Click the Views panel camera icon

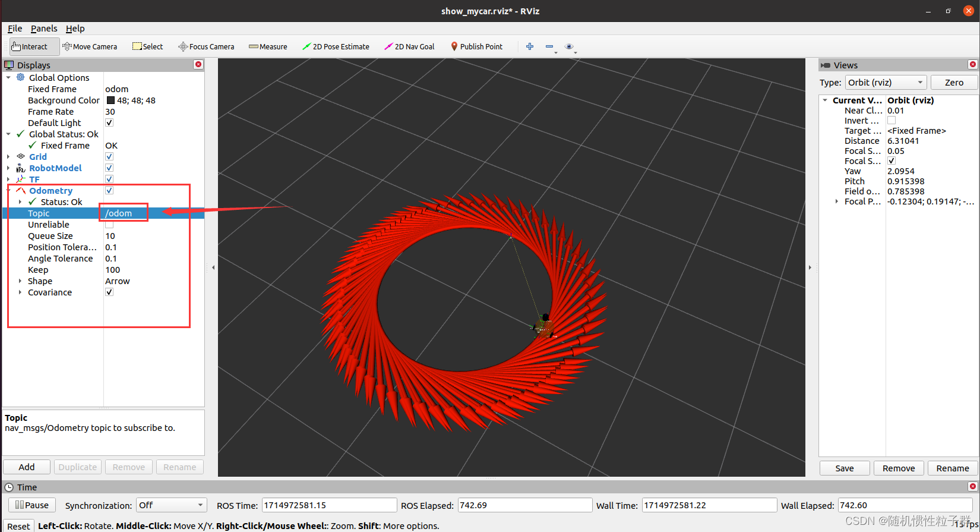pos(826,65)
